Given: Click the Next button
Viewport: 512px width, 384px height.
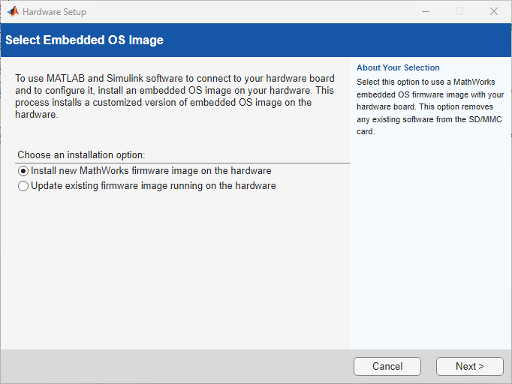Looking at the screenshot, I should (470, 366).
